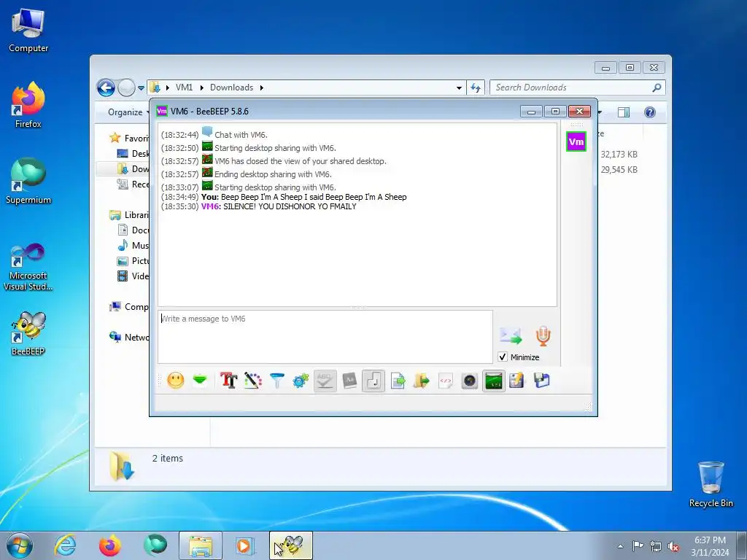Select Network in Explorer navigation pane
This screenshot has height=560, width=747.
[x=128, y=337]
